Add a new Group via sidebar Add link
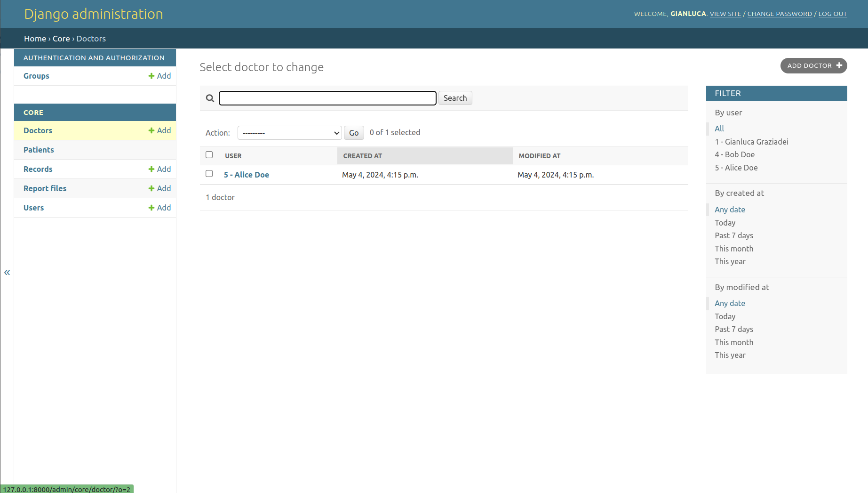Image resolution: width=868 pixels, height=493 pixels. [159, 76]
